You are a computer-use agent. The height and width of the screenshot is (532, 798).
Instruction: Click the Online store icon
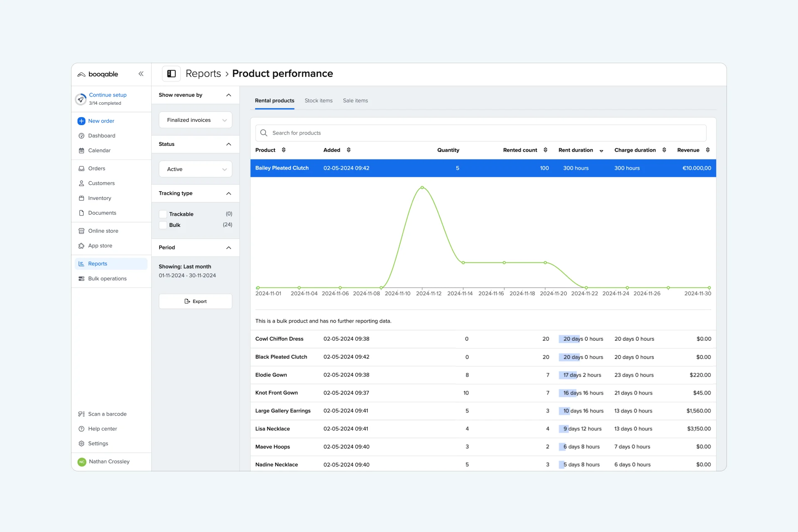click(81, 231)
